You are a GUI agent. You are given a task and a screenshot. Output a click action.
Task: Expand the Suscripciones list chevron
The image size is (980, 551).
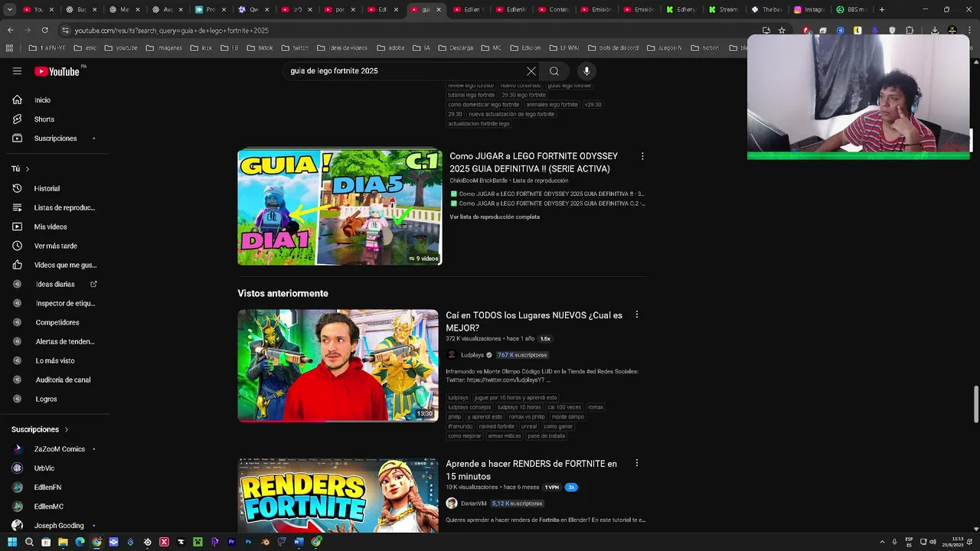[x=67, y=430]
